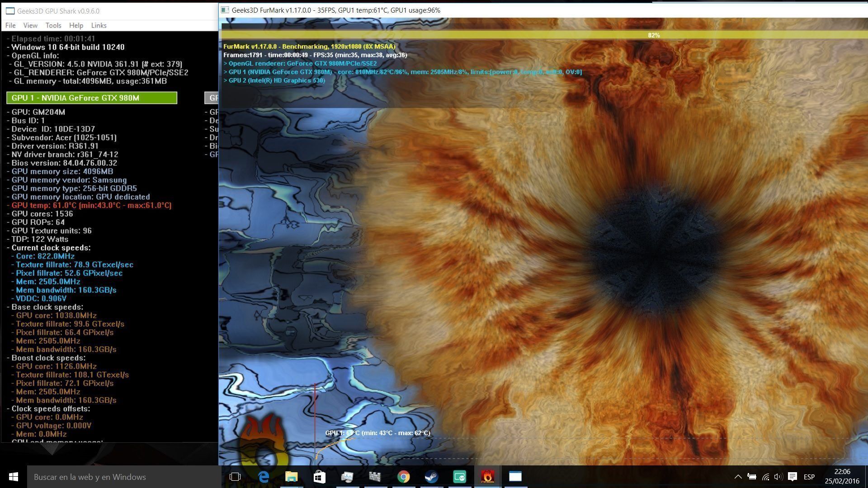The width and height of the screenshot is (868, 488).
Task: Open the View menu
Action: (x=30, y=25)
